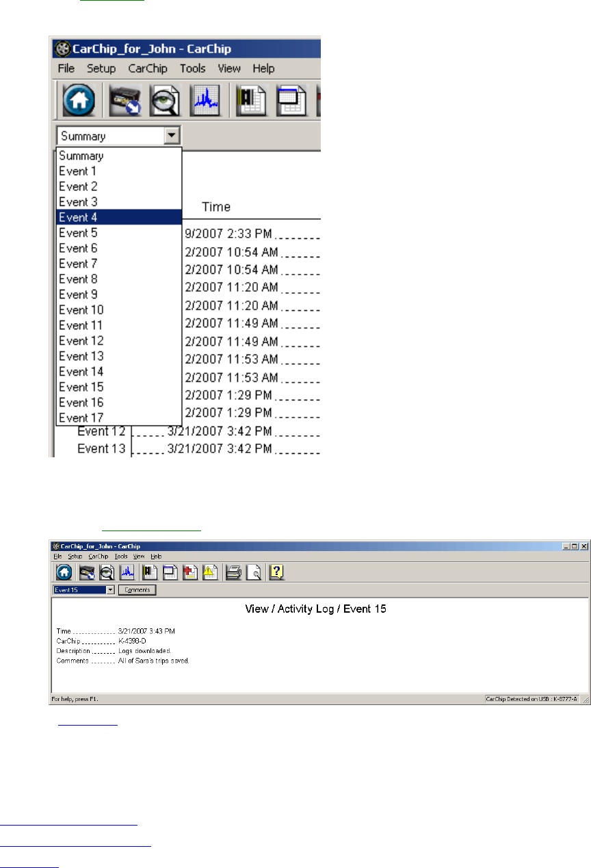Viewport: 591px width, 868px height.
Task: Open CarChip menu in Event 15 window
Action: point(98,557)
